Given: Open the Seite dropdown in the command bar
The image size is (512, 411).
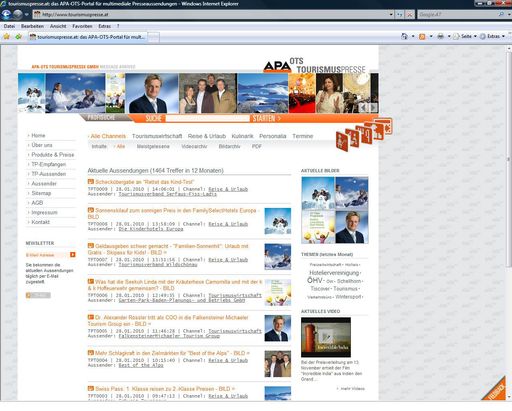Looking at the screenshot, I should pos(465,36).
